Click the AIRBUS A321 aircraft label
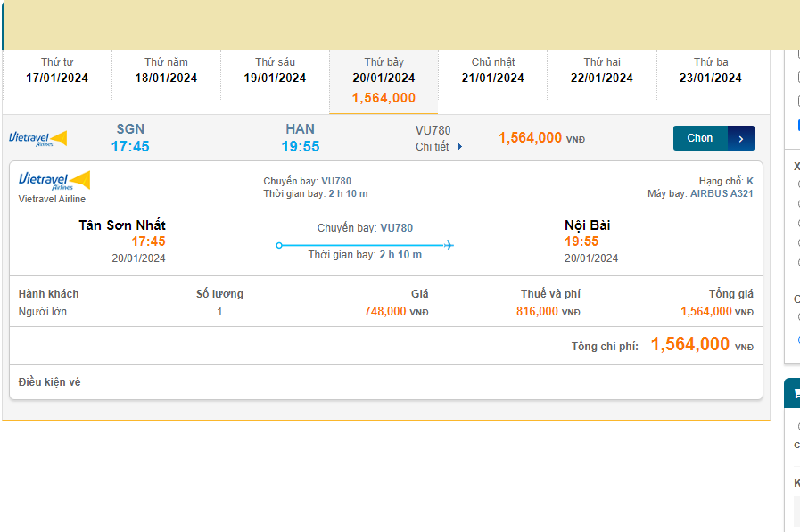Image resolution: width=800 pixels, height=532 pixels. pyautogui.click(x=721, y=193)
